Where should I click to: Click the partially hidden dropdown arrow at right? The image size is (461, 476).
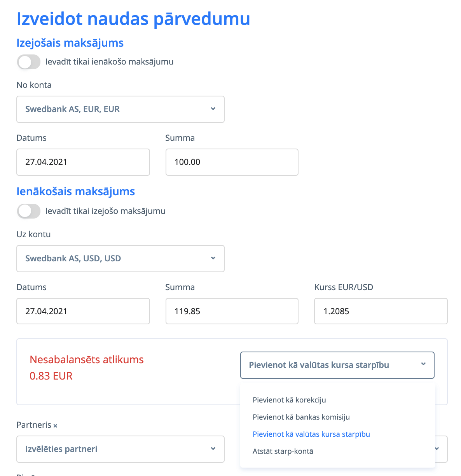coord(437,449)
